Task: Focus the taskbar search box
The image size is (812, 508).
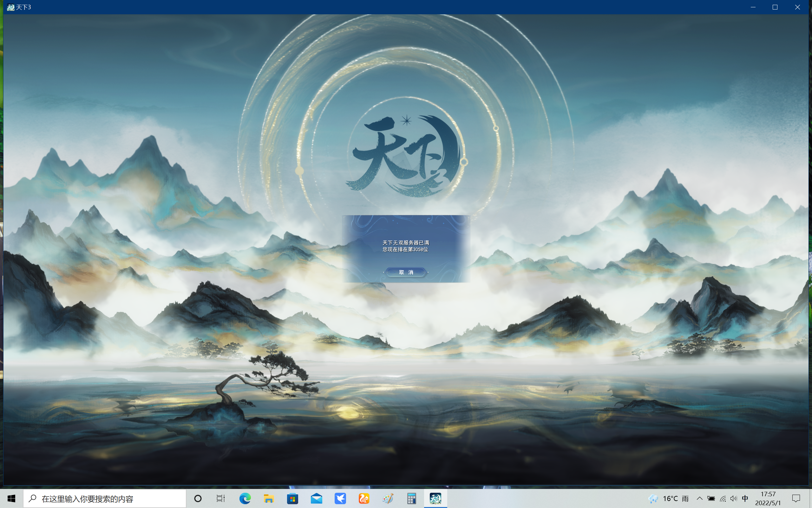Action: coord(104,498)
